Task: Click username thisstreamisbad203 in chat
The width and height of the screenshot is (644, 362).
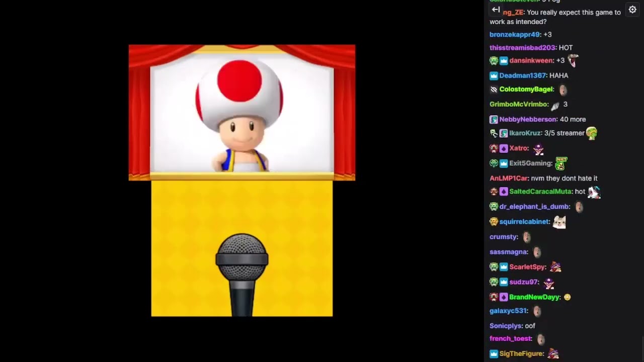Action: (522, 48)
